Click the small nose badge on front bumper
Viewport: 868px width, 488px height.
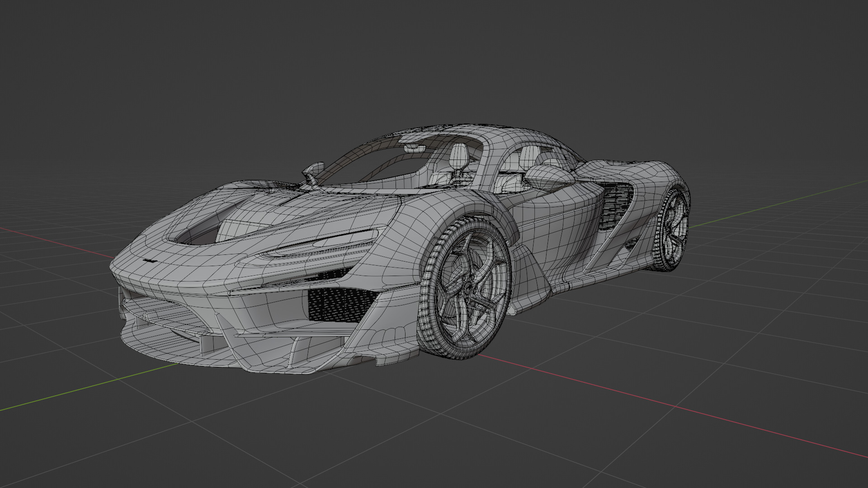click(149, 261)
